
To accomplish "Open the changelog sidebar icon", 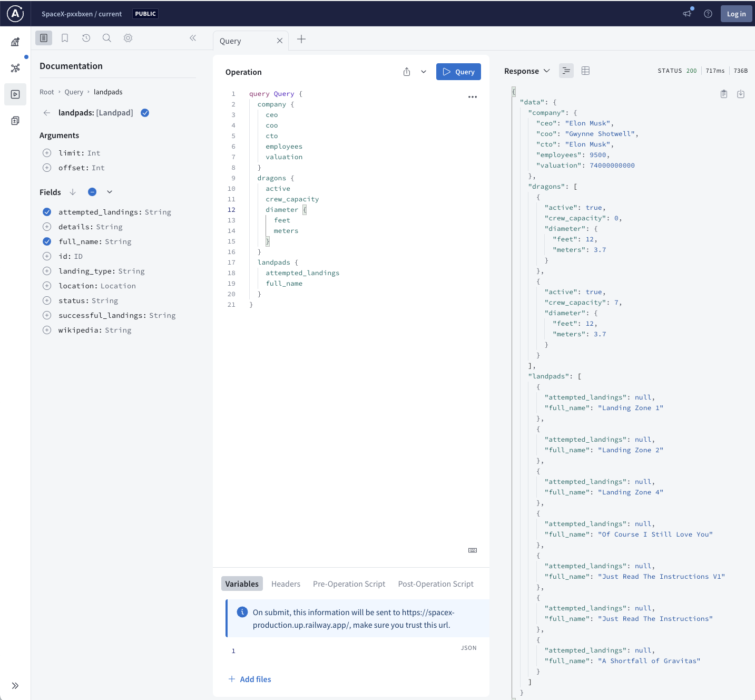I will (15, 121).
